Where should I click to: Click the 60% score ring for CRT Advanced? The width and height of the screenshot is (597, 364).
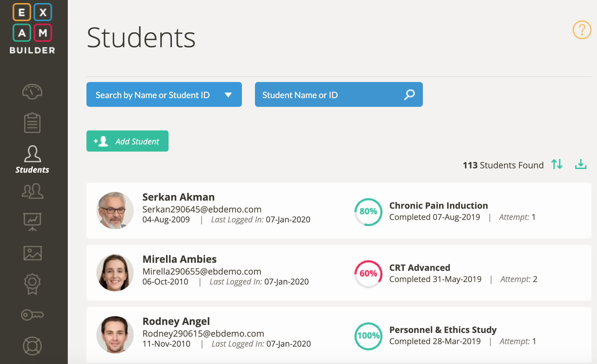368,274
